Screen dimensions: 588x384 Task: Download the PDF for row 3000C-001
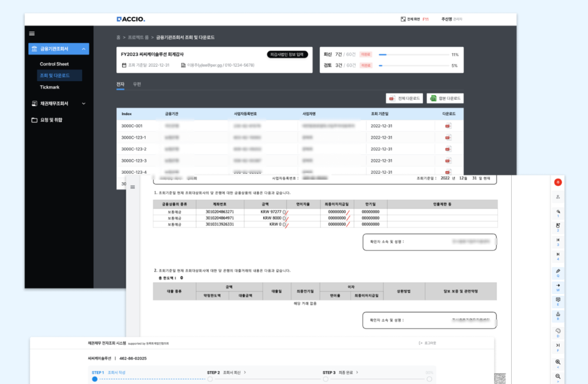tap(447, 125)
